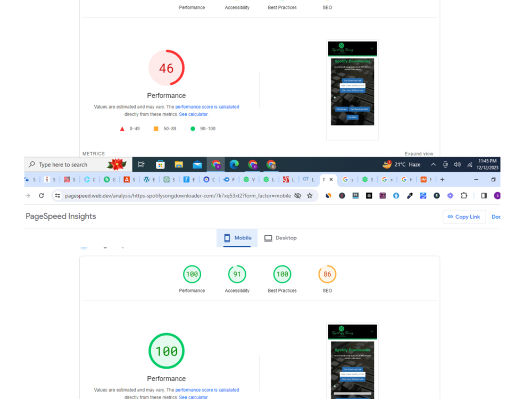This screenshot has width=532, height=399.
Task: Open 'performance score is calculated' link near score 46
Action: tap(207, 107)
